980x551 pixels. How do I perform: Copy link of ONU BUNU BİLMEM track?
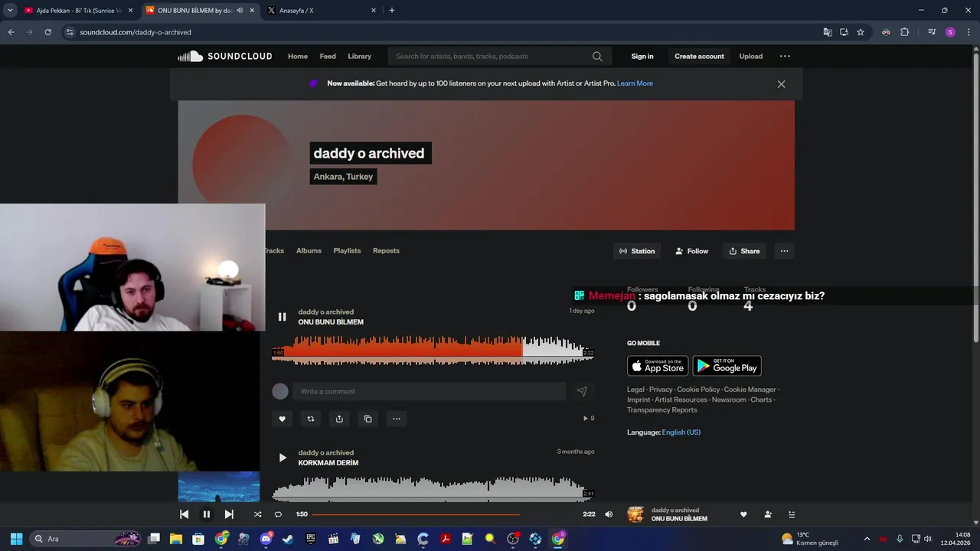pos(367,419)
